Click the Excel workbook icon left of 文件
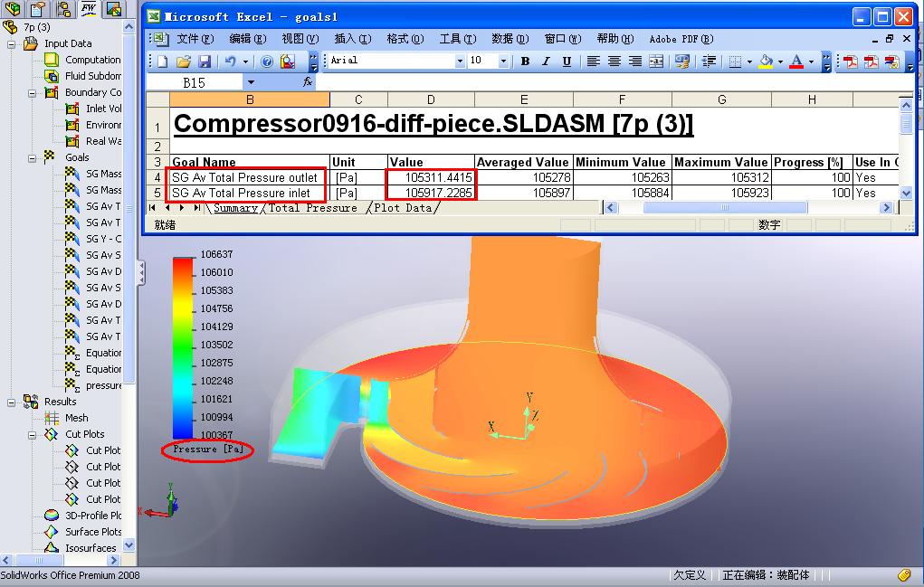 160,39
